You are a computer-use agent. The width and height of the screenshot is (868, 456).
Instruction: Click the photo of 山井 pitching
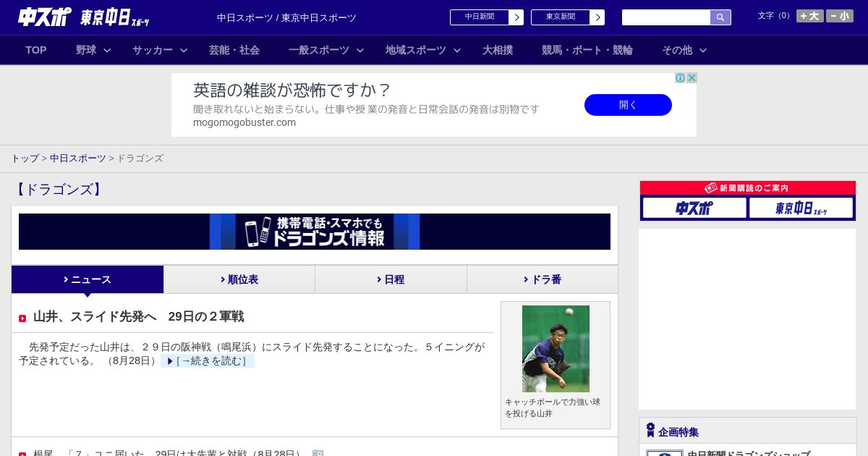coord(556,349)
